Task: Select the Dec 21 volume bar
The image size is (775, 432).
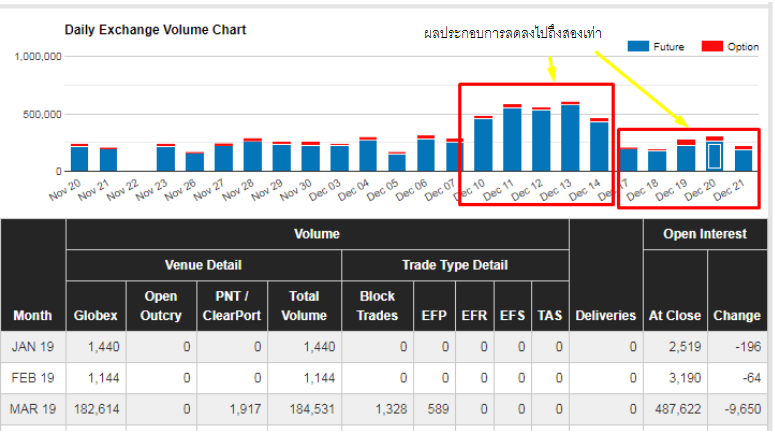Action: [x=743, y=159]
